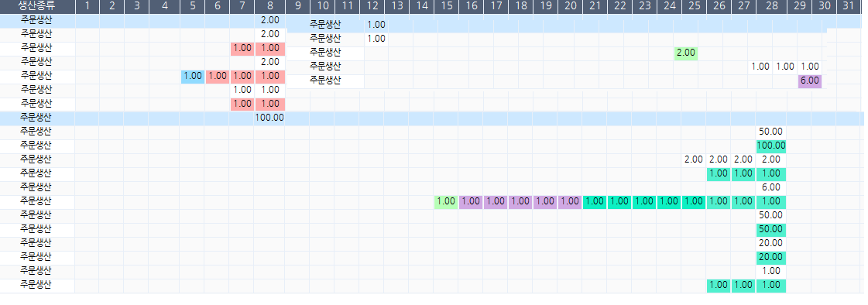Click the day 26 column header
Image resolution: width=868 pixels, height=305 pixels.
point(719,7)
